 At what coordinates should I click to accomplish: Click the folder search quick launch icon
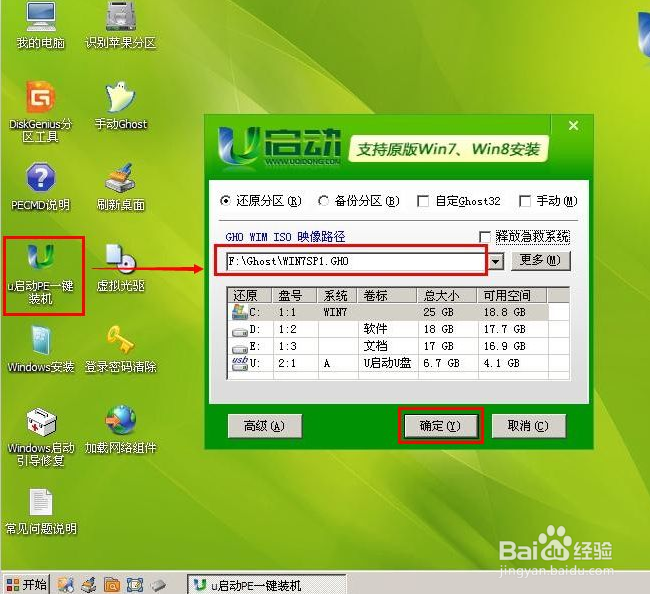point(112,585)
